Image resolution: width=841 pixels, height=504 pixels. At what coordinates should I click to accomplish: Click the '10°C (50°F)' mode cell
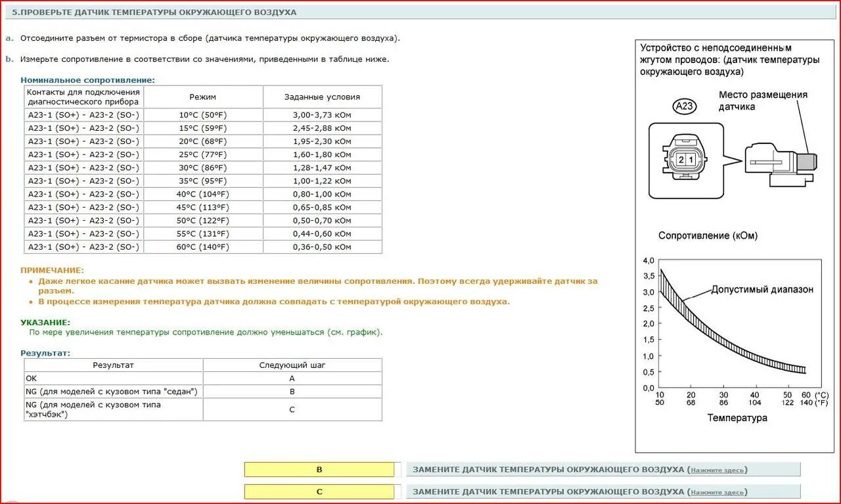(203, 115)
